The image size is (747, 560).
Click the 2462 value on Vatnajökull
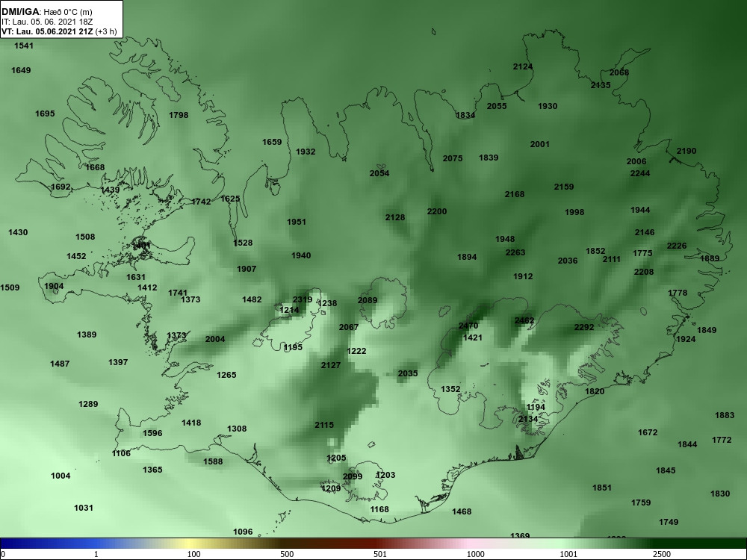click(x=524, y=320)
